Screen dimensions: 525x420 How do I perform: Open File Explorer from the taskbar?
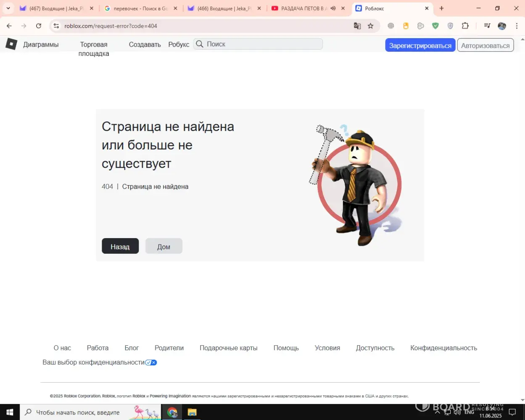coord(192,412)
